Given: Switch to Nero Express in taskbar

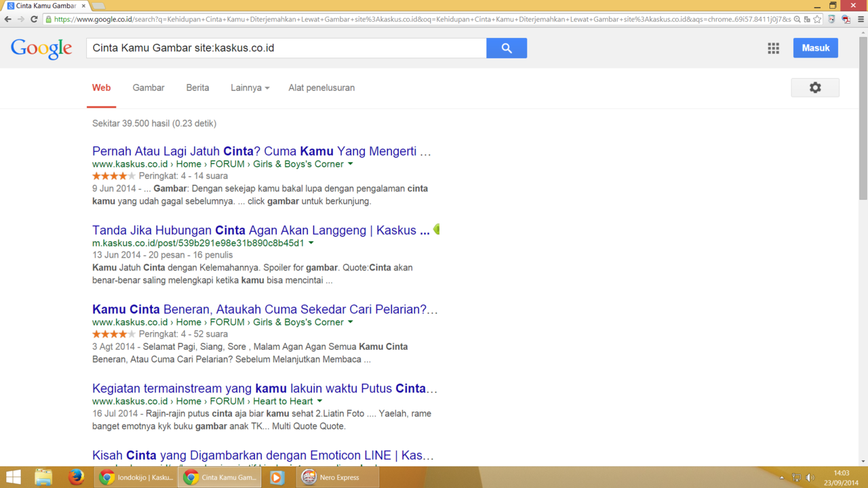Looking at the screenshot, I should [339, 477].
